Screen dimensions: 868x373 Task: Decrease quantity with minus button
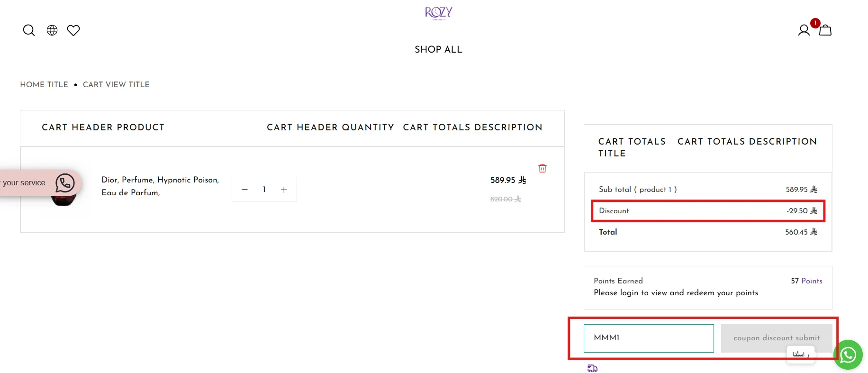click(244, 190)
